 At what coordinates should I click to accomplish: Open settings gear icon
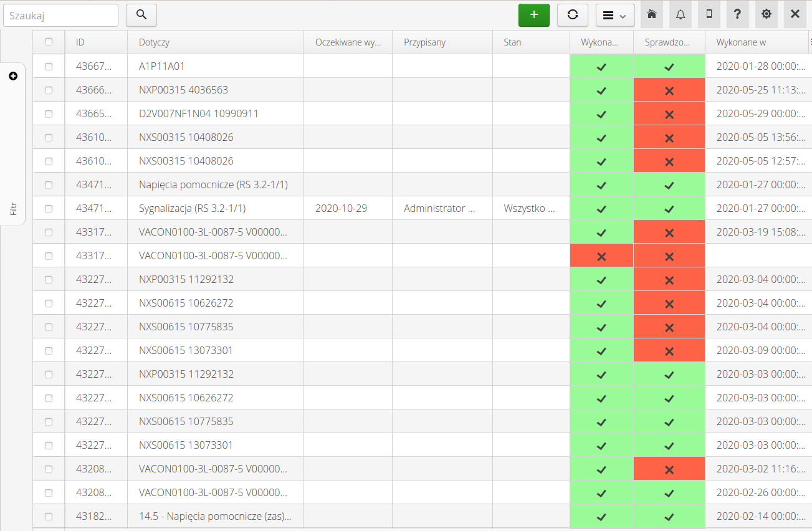tap(766, 14)
